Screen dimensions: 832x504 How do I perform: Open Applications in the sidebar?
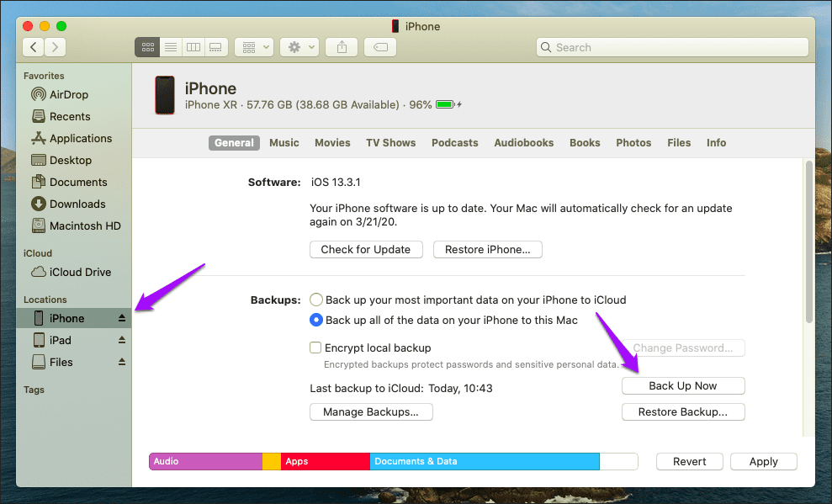[74, 139]
